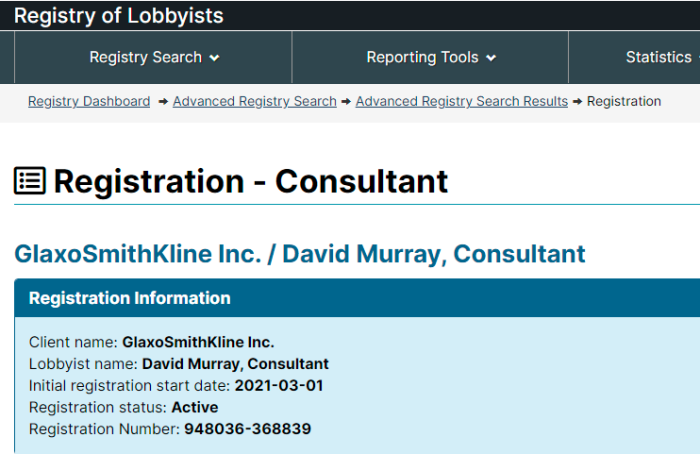Follow the Advanced Registry Search breadcrumb link

point(254,101)
